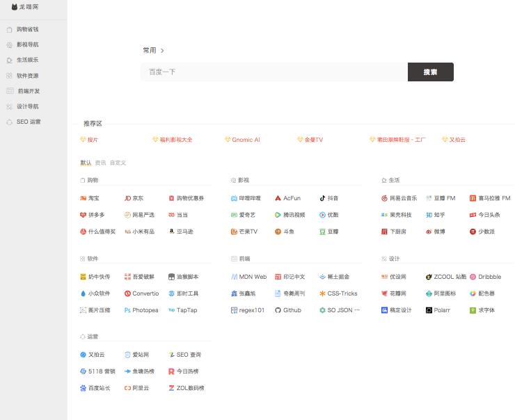Viewport: 515px width, 420px height.
Task: Click the 网易云音乐 logo icon
Action: (x=384, y=198)
